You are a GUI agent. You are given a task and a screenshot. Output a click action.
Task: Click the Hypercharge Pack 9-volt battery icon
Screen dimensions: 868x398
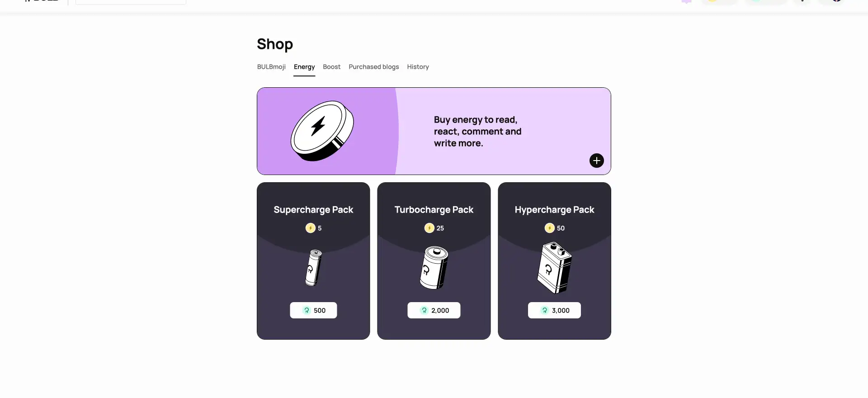(x=554, y=268)
